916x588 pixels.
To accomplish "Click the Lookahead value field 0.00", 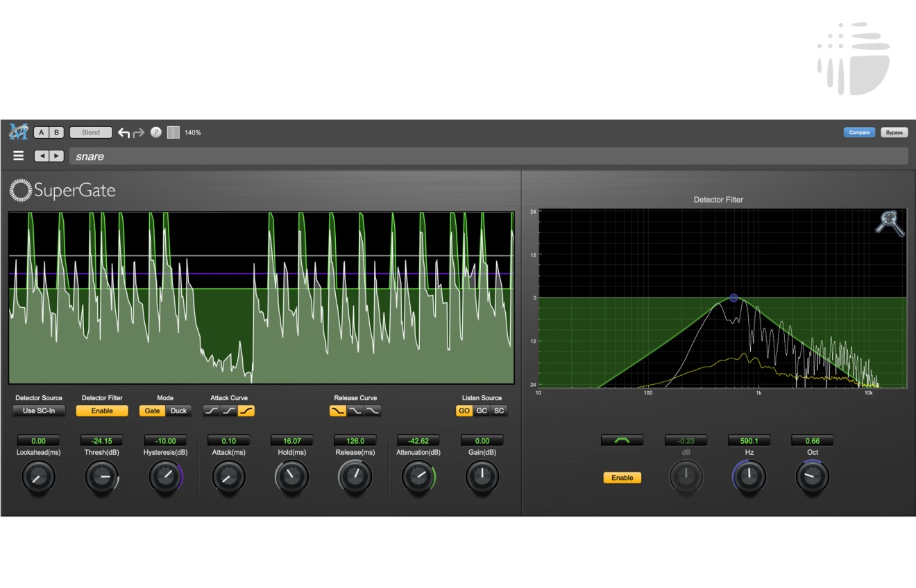I will (x=39, y=440).
